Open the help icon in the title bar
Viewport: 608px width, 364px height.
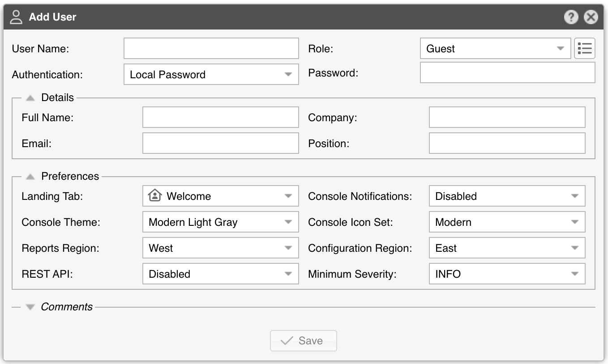coord(572,17)
